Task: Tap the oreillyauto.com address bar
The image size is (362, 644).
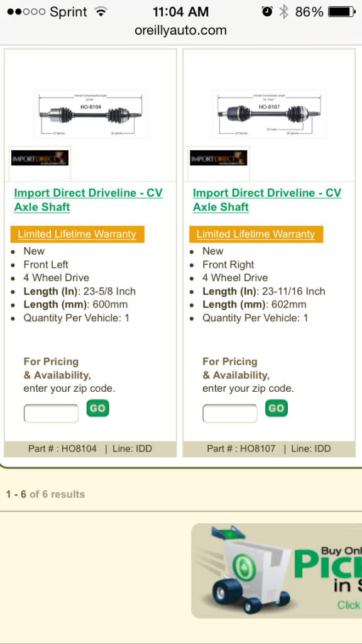Action: (180, 30)
